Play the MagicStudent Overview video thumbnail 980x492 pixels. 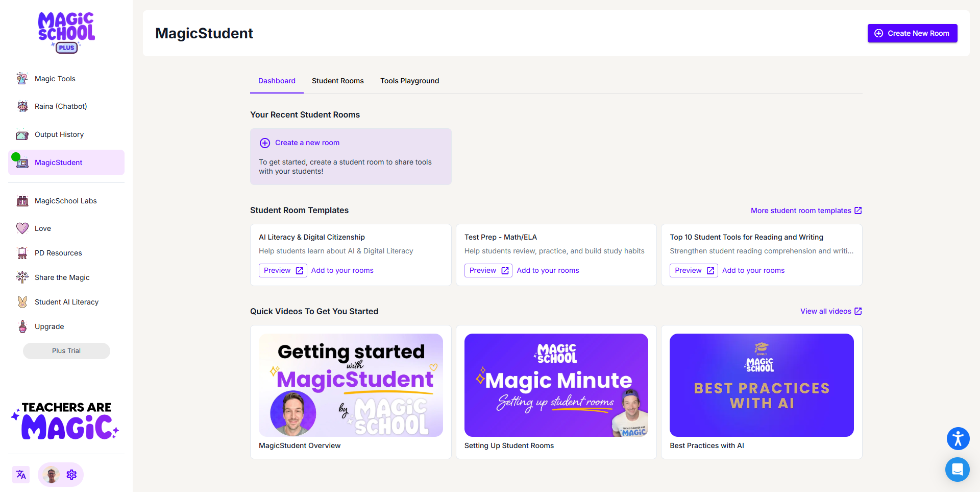[351, 385]
